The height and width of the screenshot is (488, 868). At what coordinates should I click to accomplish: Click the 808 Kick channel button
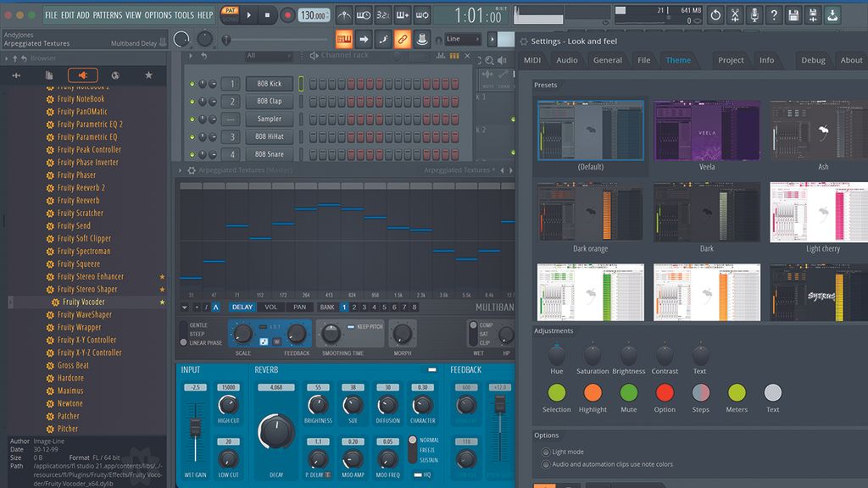(269, 83)
